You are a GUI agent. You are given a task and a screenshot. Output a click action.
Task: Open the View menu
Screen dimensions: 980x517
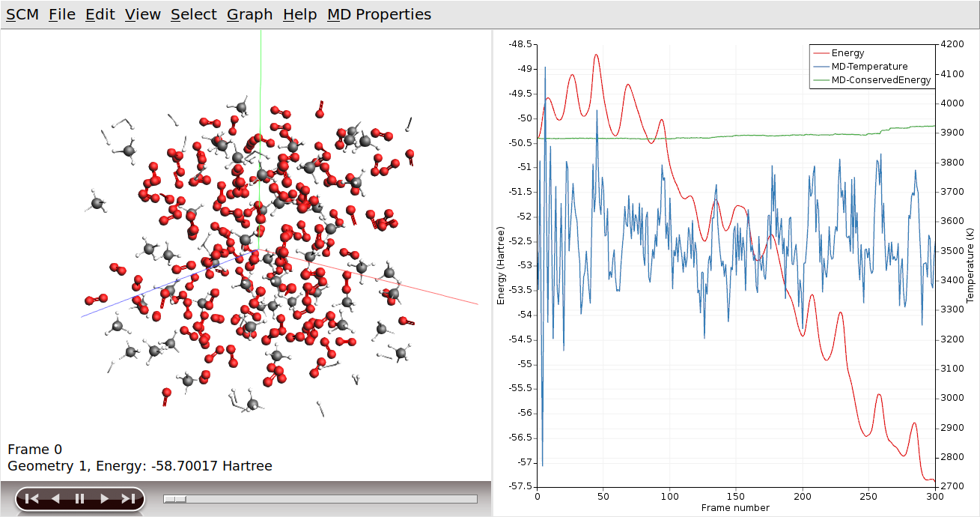tap(141, 13)
